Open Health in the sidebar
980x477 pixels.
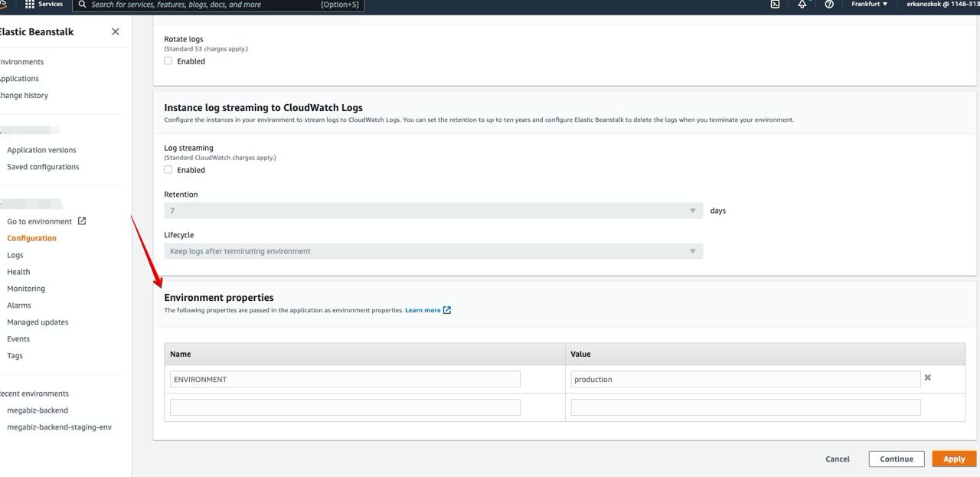[18, 272]
